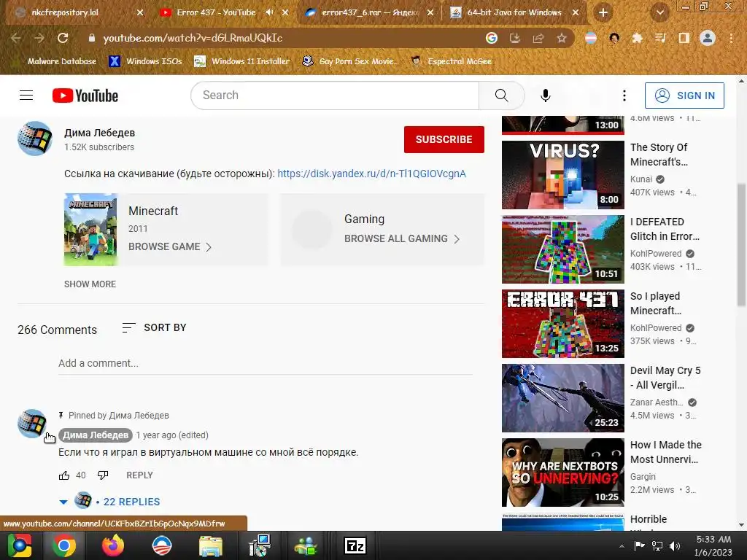The width and height of the screenshot is (747, 560).
Task: Click the channel avatar beside Дима Лебедев
Action: pyautogui.click(x=35, y=139)
